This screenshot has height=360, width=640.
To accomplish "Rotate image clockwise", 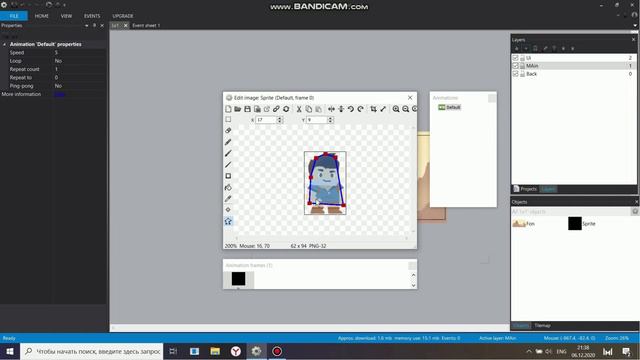I will (360, 109).
